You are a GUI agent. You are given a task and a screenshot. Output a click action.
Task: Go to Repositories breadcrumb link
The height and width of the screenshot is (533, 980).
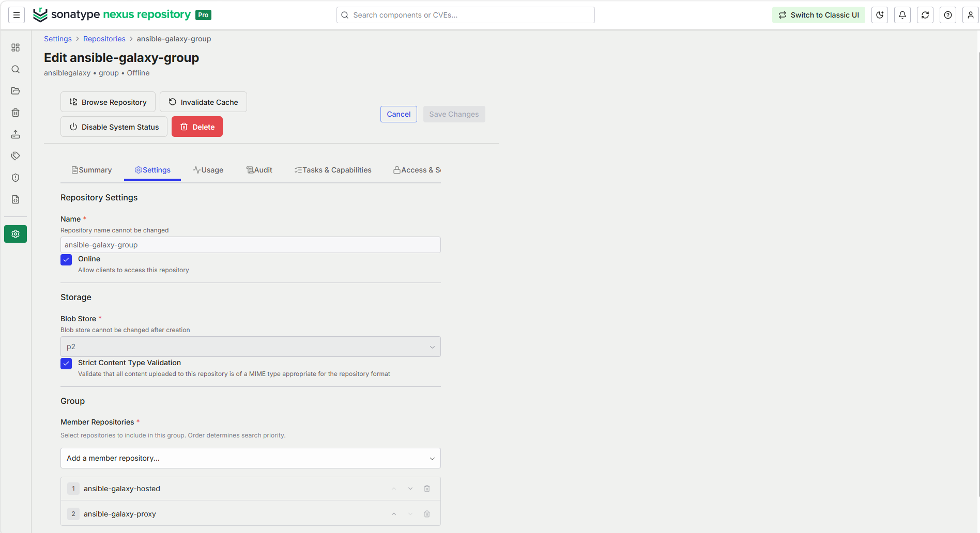point(104,39)
